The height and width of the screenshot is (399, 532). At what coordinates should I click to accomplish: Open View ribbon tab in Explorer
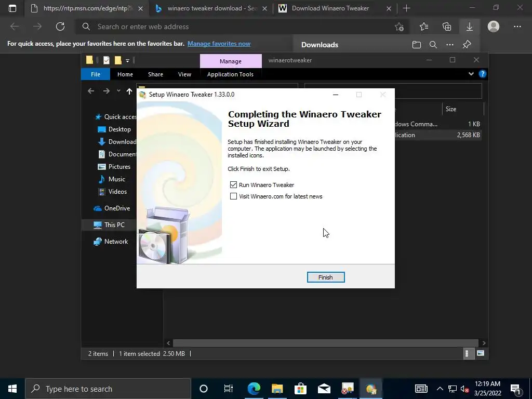184,74
